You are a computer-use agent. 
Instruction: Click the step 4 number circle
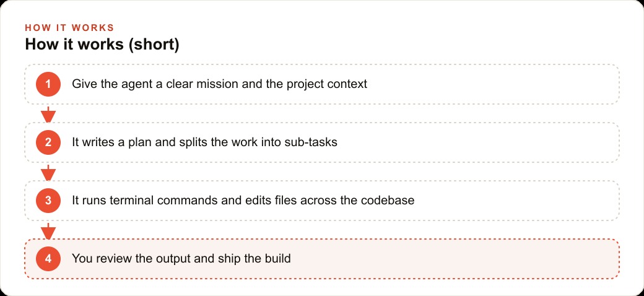pyautogui.click(x=48, y=259)
